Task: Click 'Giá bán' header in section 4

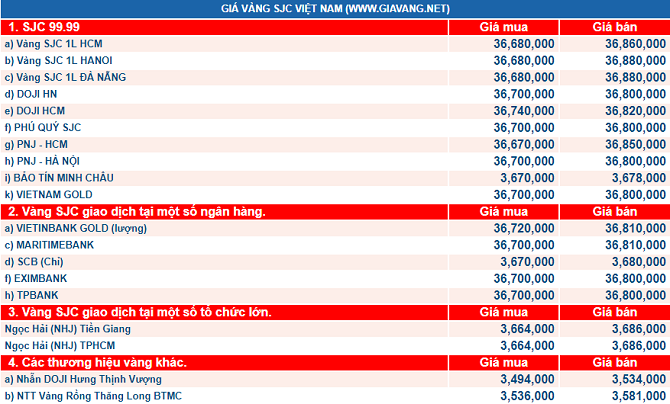Action: pos(614,363)
